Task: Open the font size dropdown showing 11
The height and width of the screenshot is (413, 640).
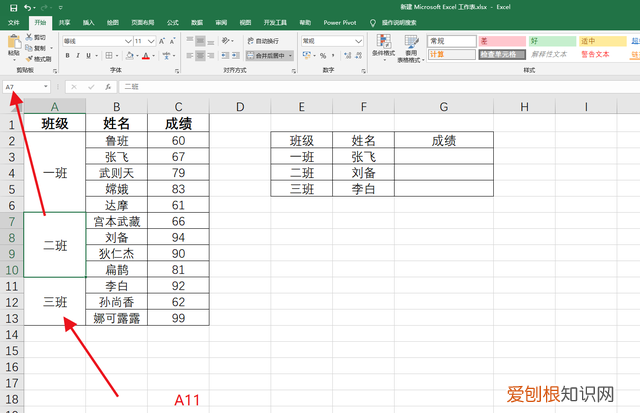Action: pos(151,41)
